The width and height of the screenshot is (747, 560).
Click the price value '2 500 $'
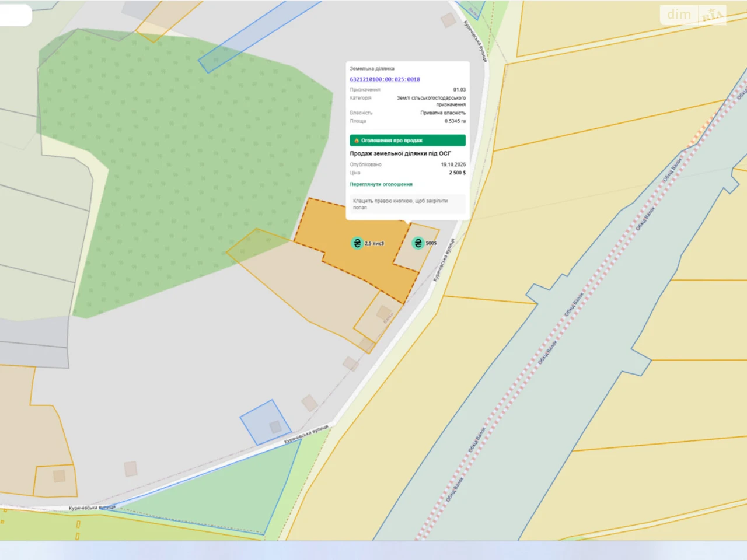point(458,173)
